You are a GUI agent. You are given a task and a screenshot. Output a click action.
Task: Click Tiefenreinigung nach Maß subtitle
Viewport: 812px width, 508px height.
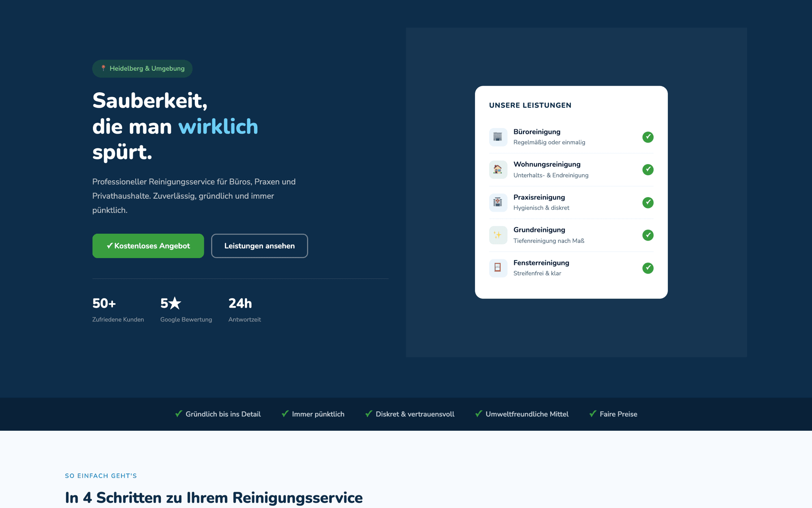(x=549, y=241)
